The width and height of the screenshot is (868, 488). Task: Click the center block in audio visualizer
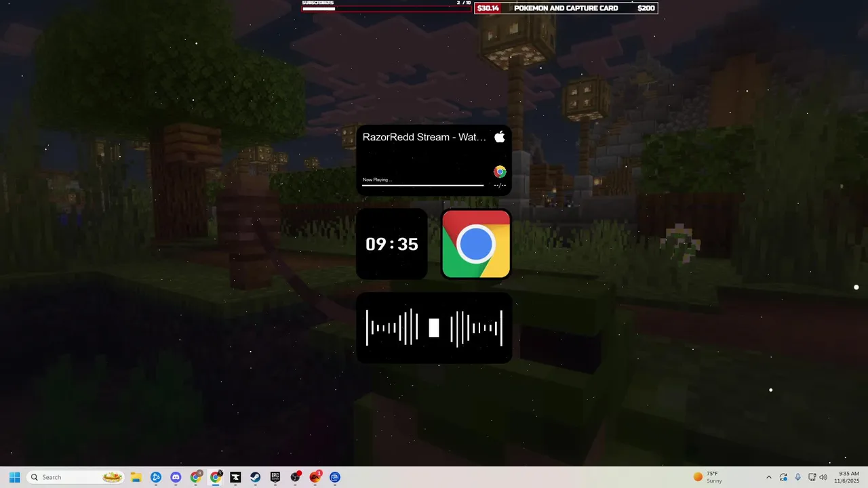click(x=434, y=328)
